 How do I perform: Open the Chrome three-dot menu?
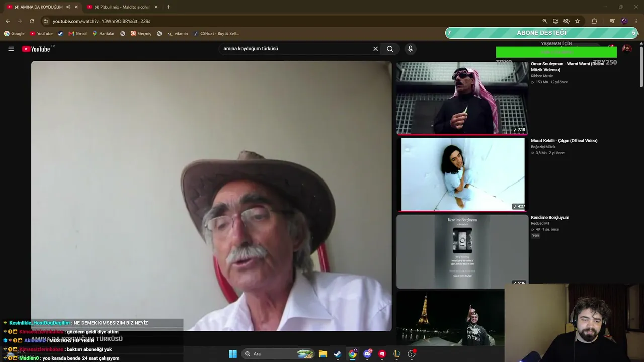(x=636, y=21)
